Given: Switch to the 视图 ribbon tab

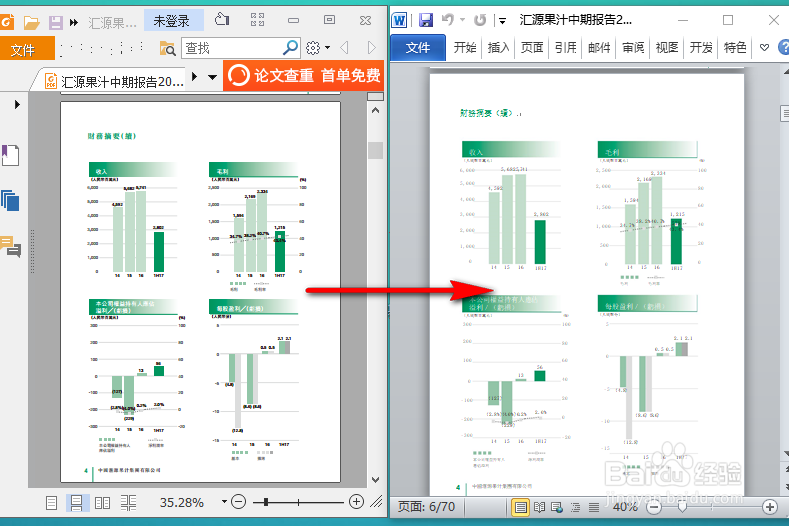Looking at the screenshot, I should click(667, 48).
